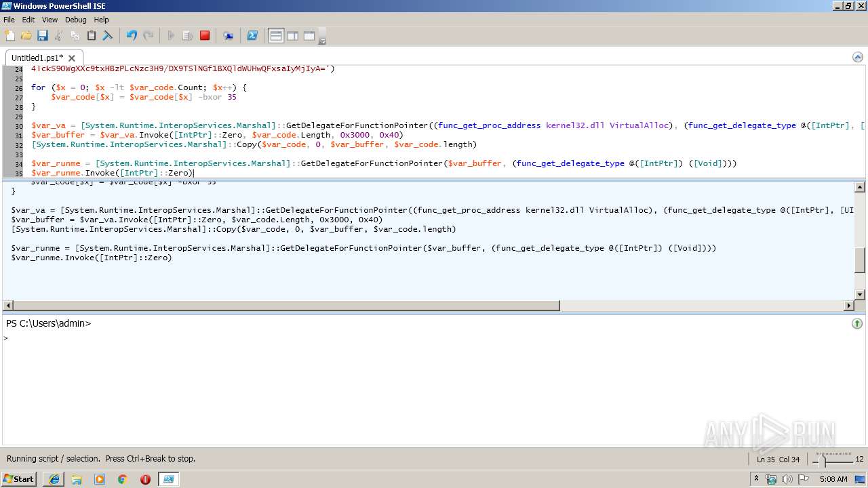Start PowerShell.exe from the blue console icon
The height and width of the screenshot is (488, 868).
coord(252,36)
